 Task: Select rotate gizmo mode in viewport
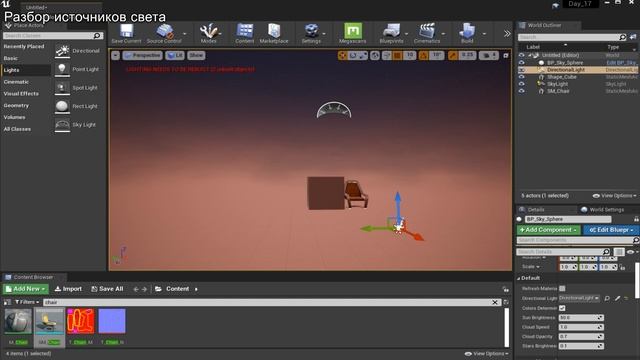click(x=353, y=55)
